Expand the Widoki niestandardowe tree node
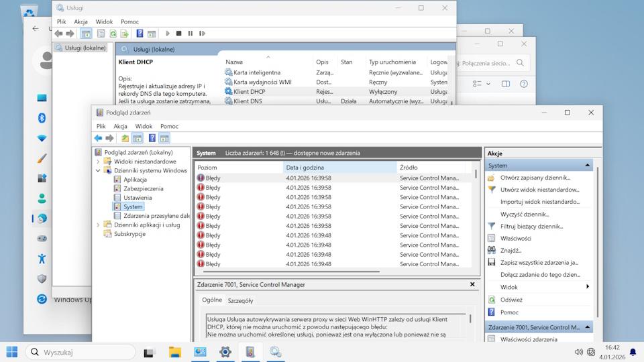Image resolution: width=644 pixels, height=362 pixels. pos(98,162)
